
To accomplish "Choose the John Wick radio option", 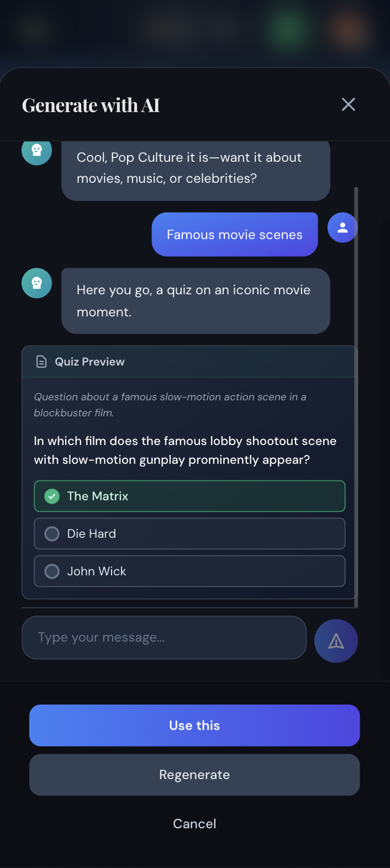I will click(x=52, y=571).
